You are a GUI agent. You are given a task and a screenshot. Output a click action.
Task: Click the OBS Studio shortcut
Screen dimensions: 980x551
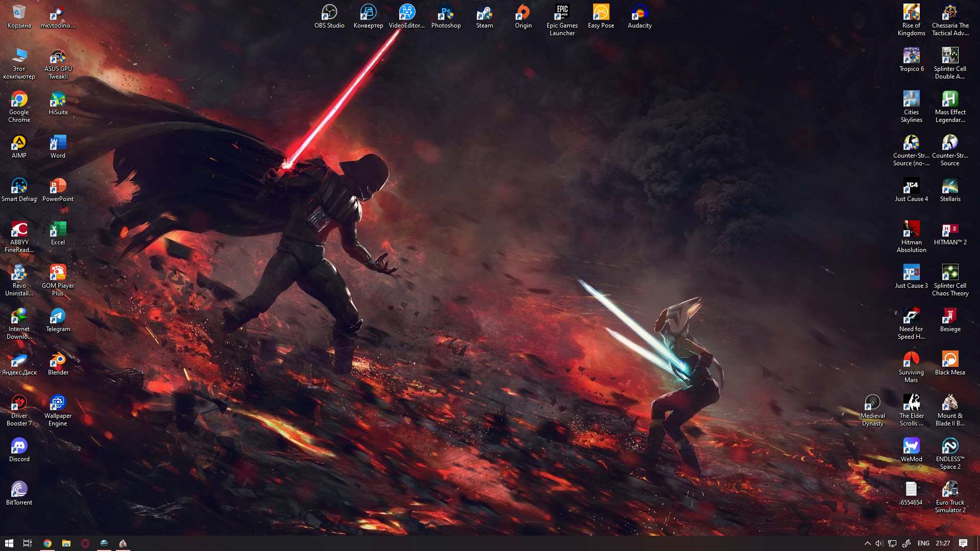point(329,16)
